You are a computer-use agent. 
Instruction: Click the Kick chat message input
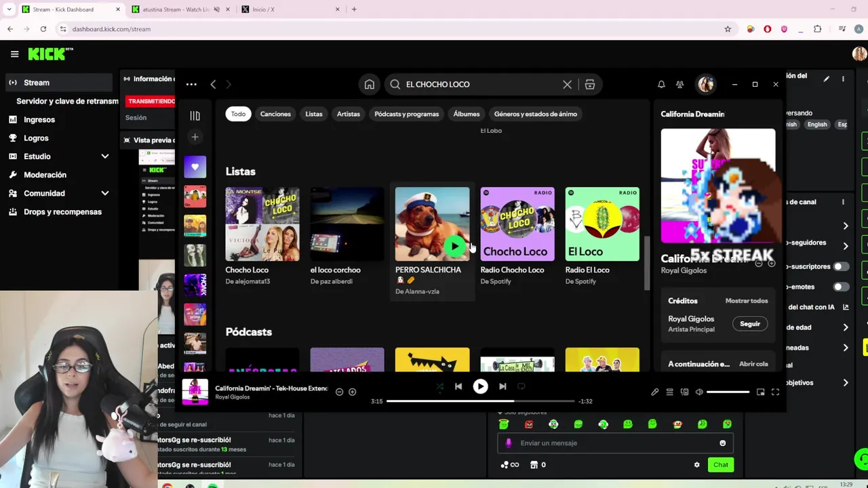(615, 443)
